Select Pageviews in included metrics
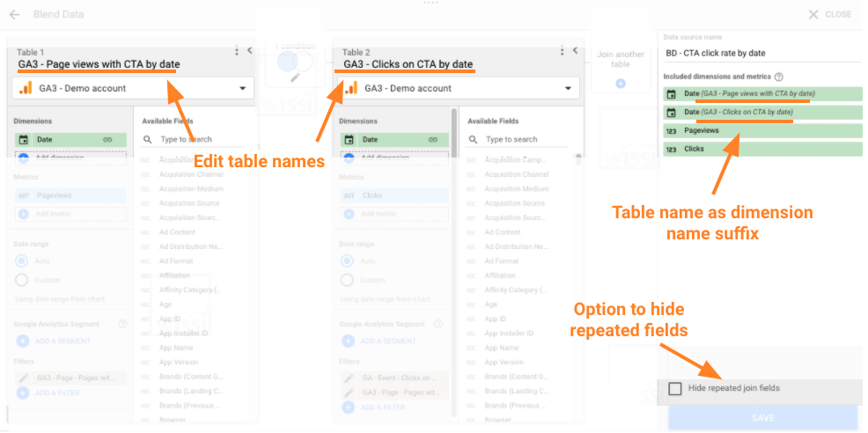Screen dimensions: 868x433 pyautogui.click(x=763, y=130)
